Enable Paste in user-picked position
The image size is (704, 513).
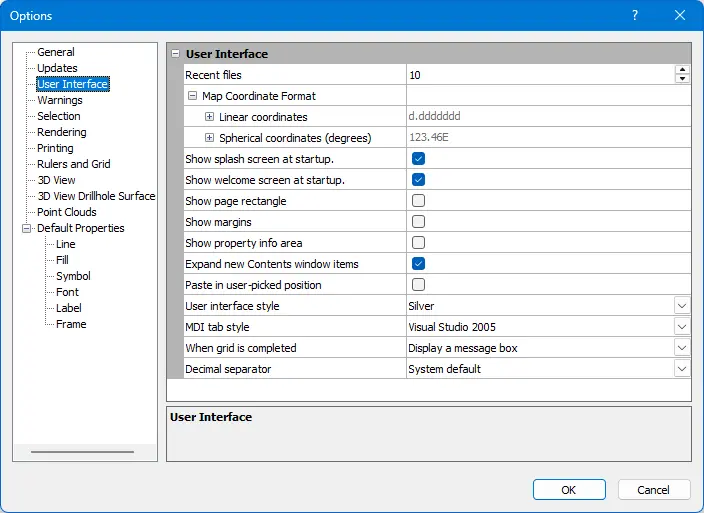pos(418,285)
